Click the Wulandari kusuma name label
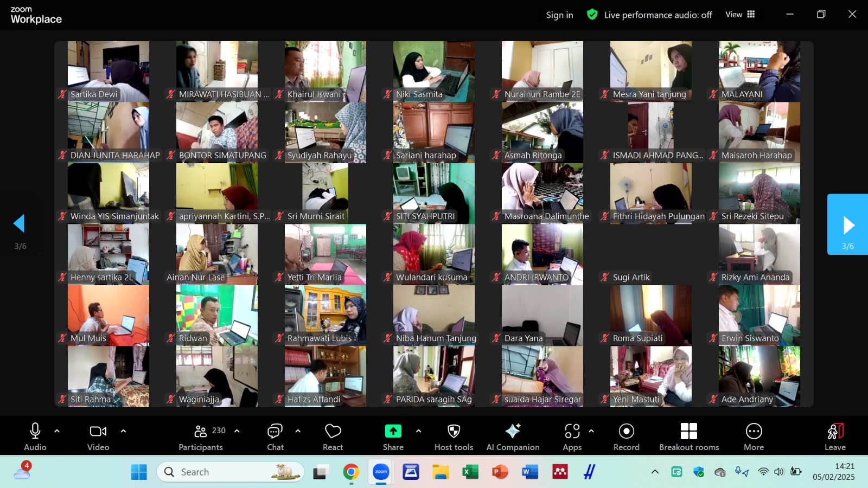 431,277
